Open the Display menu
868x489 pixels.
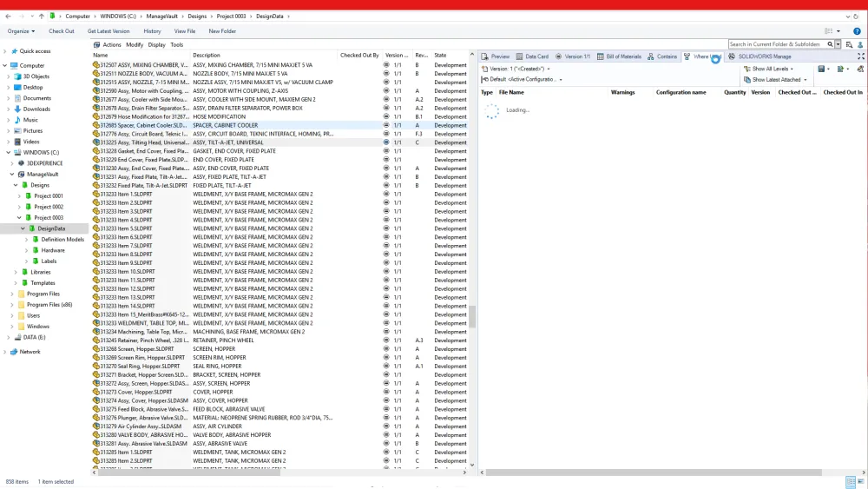click(x=156, y=45)
